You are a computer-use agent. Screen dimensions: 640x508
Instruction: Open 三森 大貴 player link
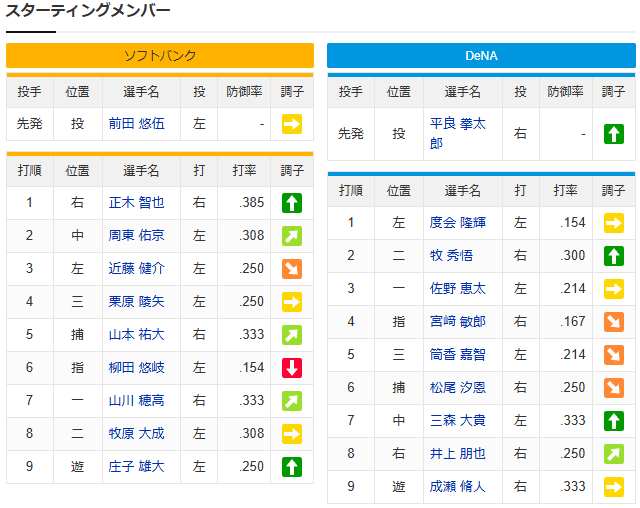[x=458, y=421]
